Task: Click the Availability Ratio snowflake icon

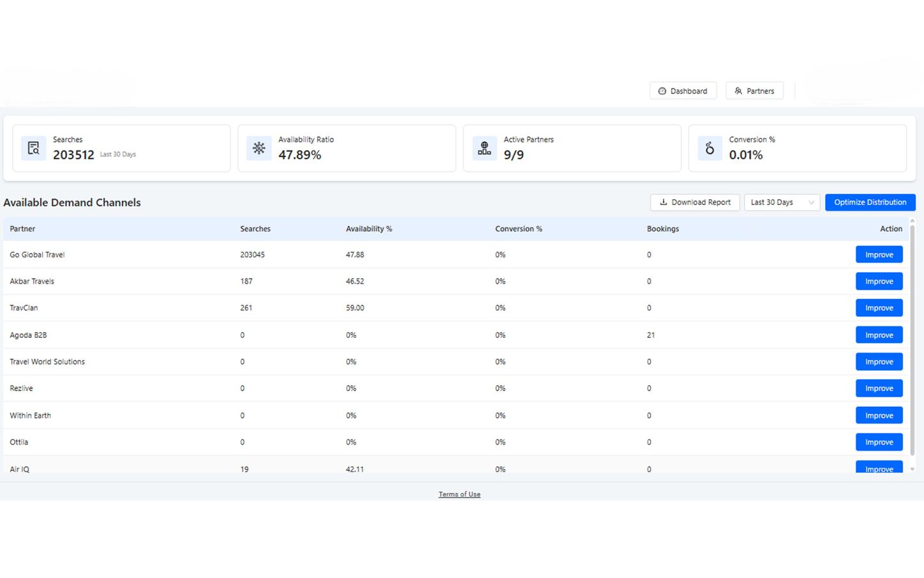Action: (x=259, y=148)
